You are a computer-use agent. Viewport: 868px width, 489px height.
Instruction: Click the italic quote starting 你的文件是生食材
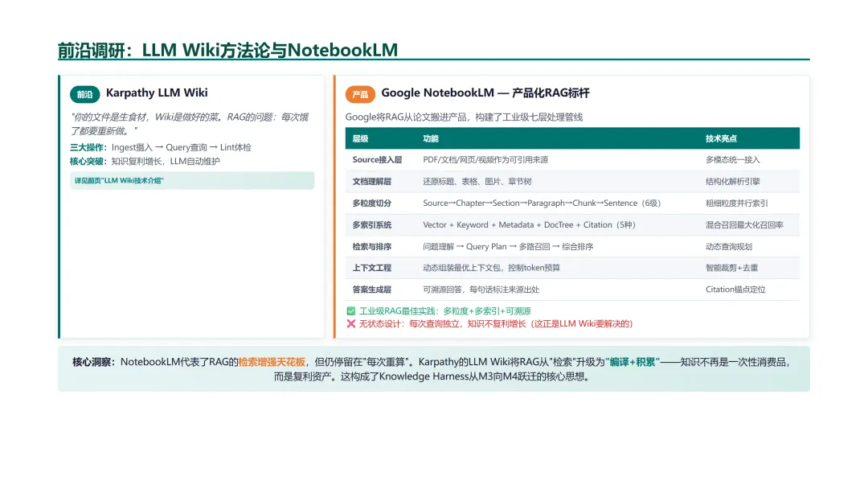pos(190,124)
